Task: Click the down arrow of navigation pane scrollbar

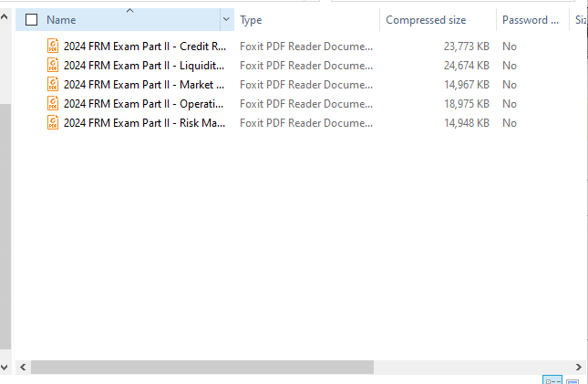Action: (5, 367)
